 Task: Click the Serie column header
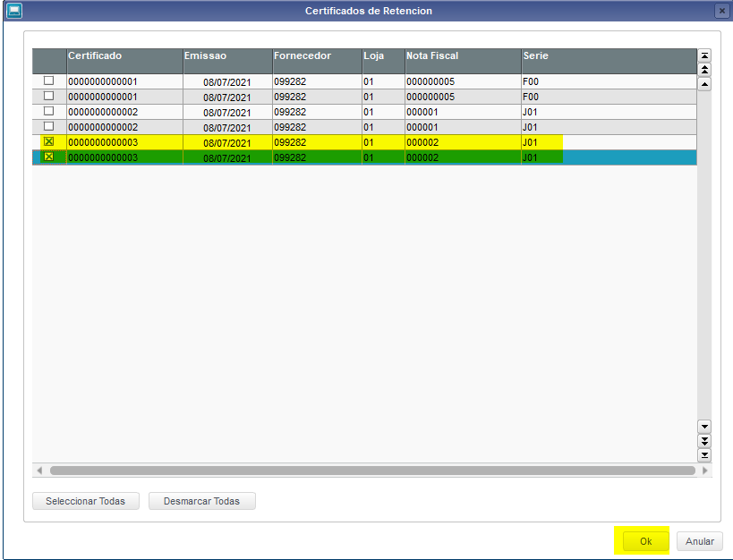(x=609, y=61)
